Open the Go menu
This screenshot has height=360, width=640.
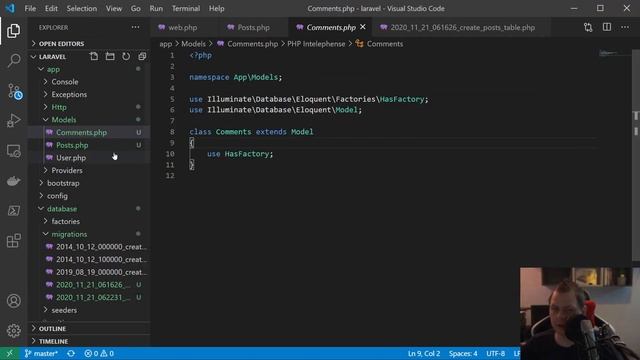(136, 8)
